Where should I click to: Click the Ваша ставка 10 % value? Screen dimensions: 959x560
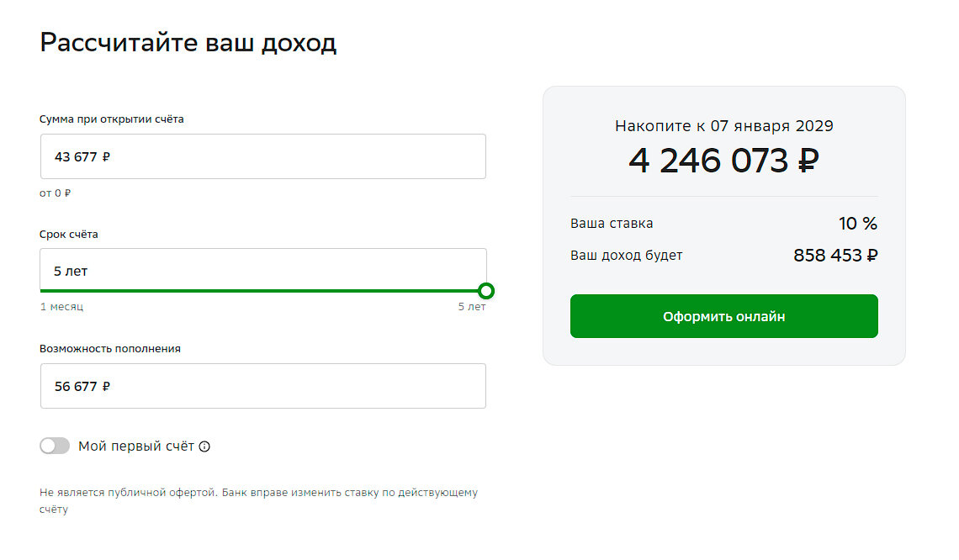click(858, 223)
